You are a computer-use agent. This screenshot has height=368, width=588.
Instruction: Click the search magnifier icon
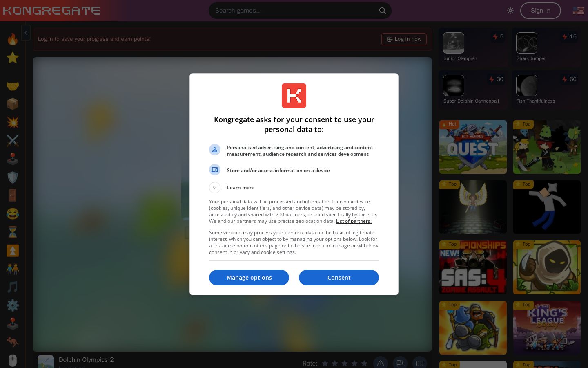click(x=383, y=11)
